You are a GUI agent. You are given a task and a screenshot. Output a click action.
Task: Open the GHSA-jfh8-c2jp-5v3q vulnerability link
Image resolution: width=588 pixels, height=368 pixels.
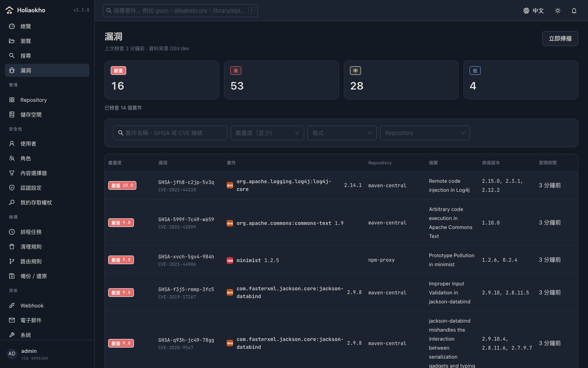(186, 182)
